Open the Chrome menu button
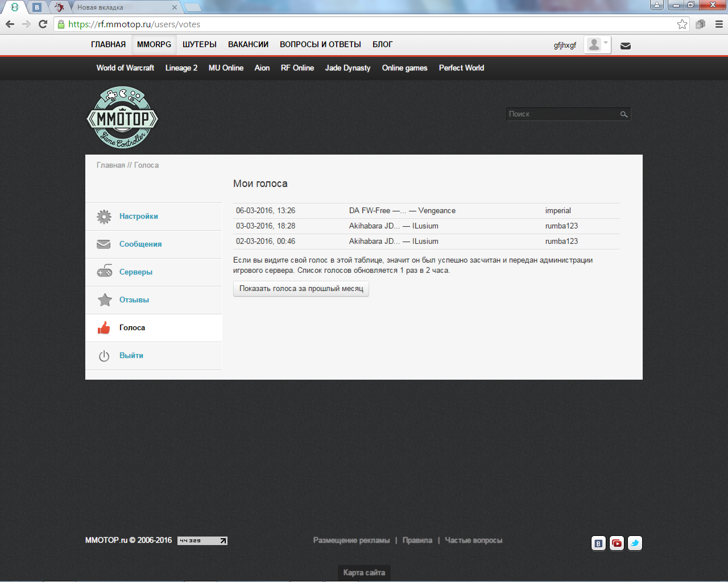728x582 pixels. pyautogui.click(x=719, y=24)
